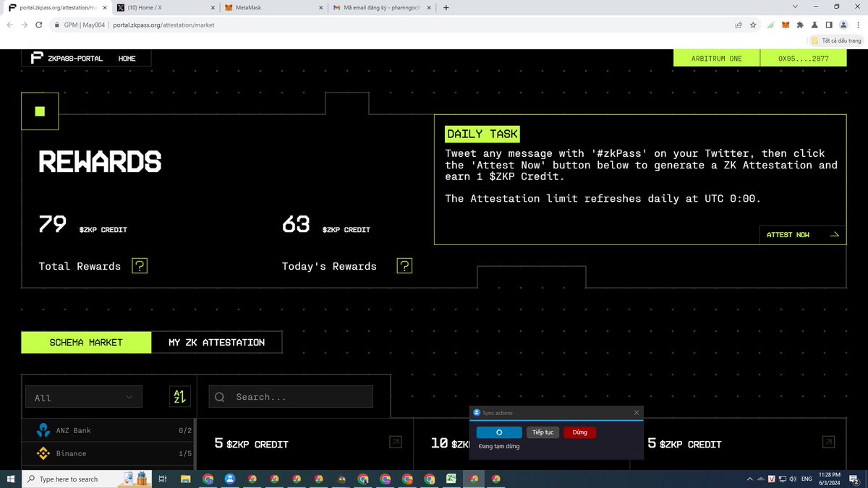The height and width of the screenshot is (488, 868).
Task: Click the ENG language indicator
Action: pyautogui.click(x=806, y=479)
